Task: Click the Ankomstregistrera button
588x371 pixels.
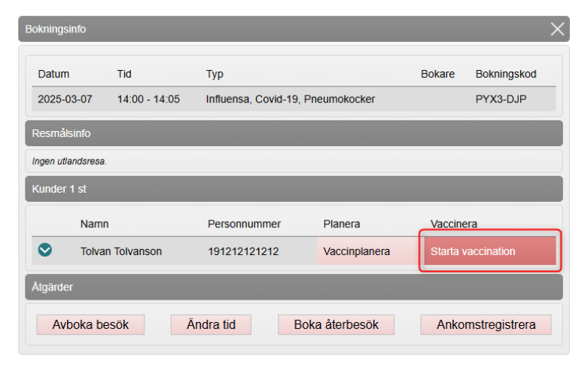Action: pos(486,325)
